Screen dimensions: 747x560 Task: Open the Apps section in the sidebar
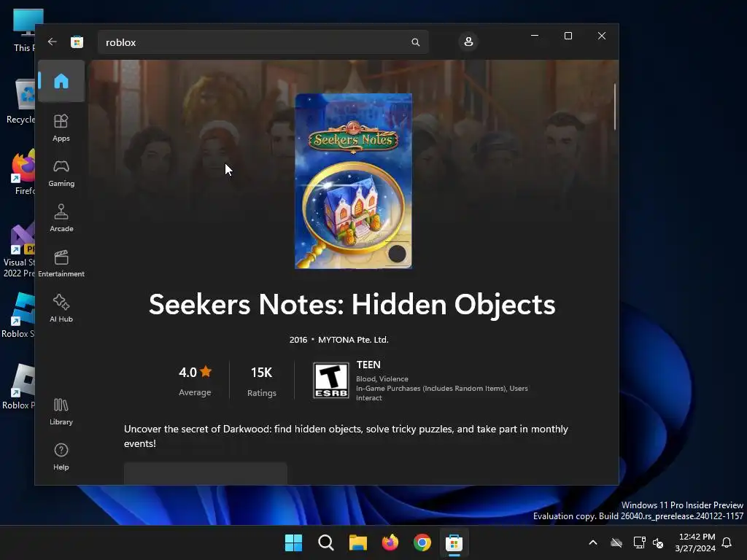click(x=61, y=128)
